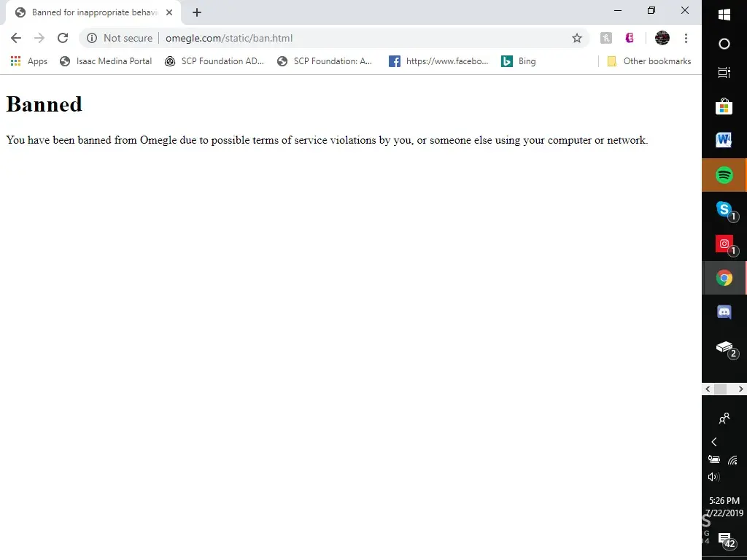Restore down the Chrome window
This screenshot has height=560, width=747.
coord(651,10)
